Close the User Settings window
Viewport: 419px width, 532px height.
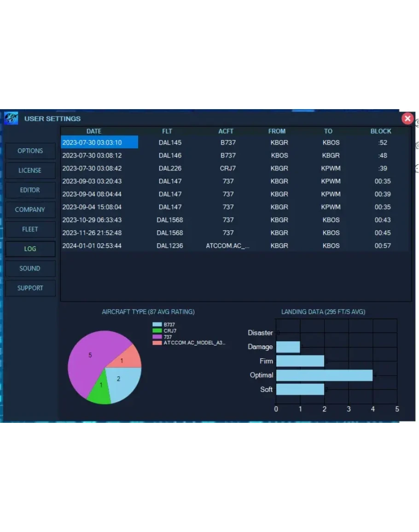click(407, 119)
